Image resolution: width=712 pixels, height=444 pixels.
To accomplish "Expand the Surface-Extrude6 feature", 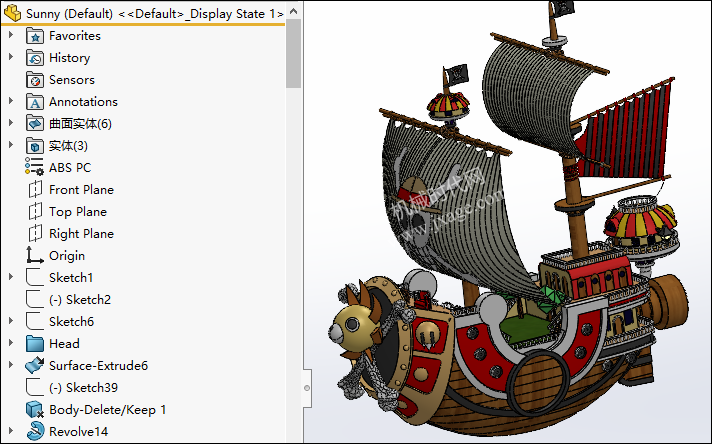I will 11,365.
